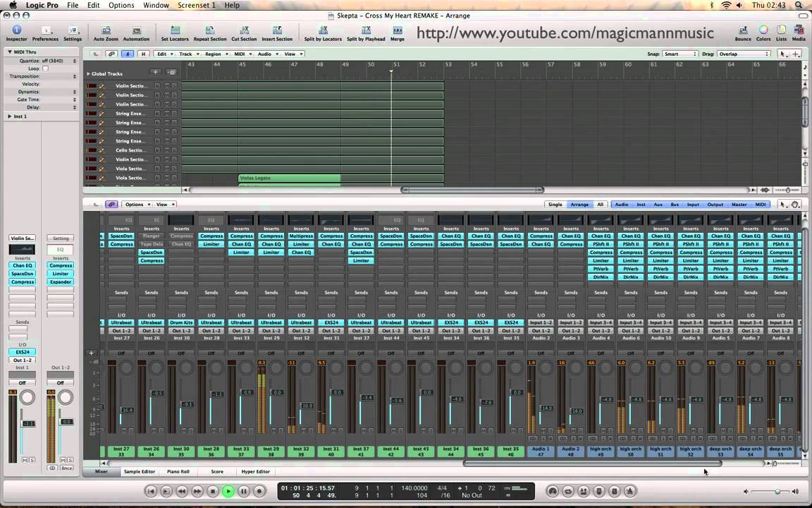Open the Arrange Audio dropdown menu

pyautogui.click(x=266, y=54)
